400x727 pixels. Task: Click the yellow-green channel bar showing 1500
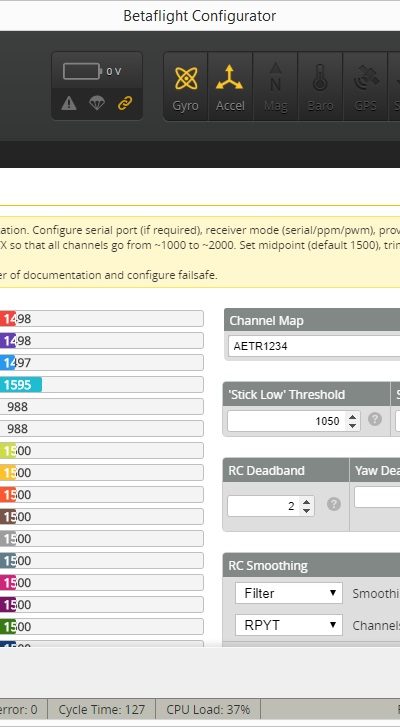[x=102, y=451]
